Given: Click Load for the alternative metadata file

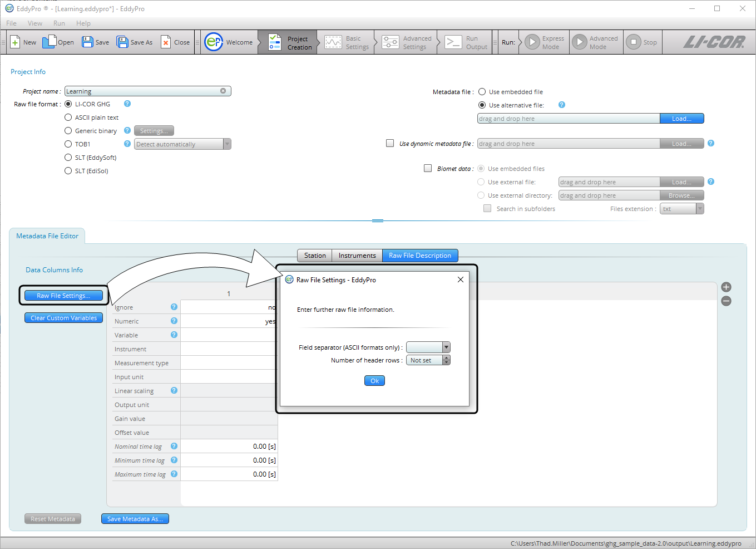Looking at the screenshot, I should (x=681, y=119).
